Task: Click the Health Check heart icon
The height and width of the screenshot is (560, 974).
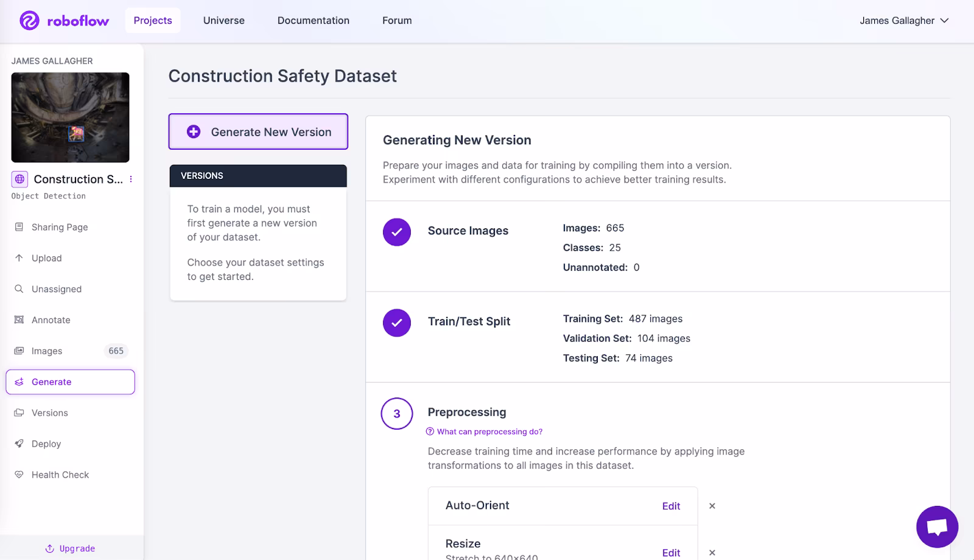Action: (19, 475)
